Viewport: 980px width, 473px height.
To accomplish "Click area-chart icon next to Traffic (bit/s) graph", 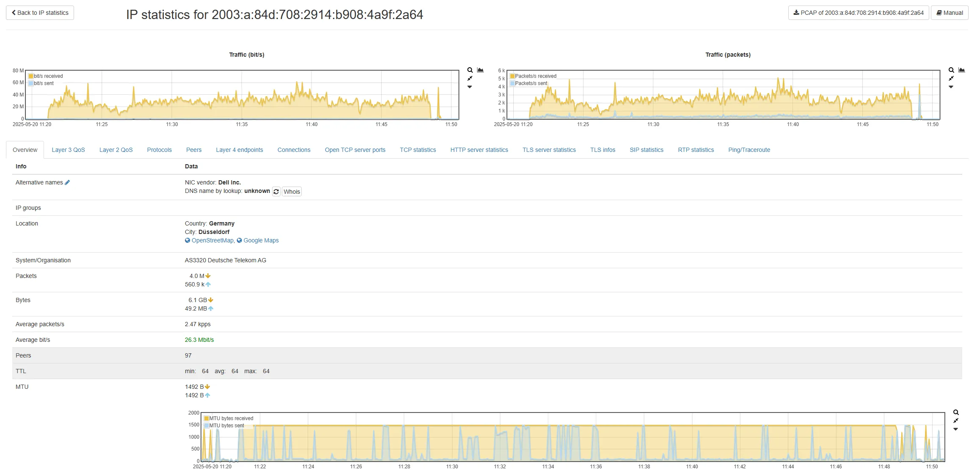I will pyautogui.click(x=480, y=70).
